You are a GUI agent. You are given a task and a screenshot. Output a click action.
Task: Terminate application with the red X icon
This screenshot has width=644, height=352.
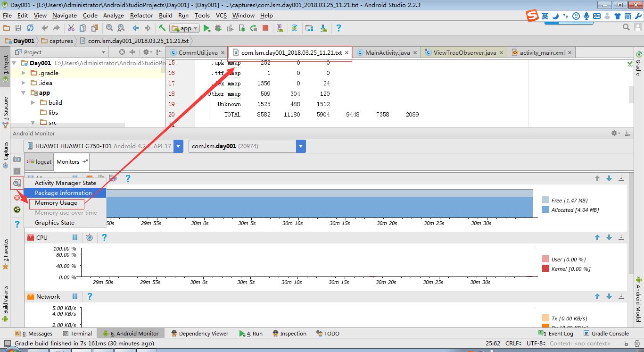(x=17, y=198)
